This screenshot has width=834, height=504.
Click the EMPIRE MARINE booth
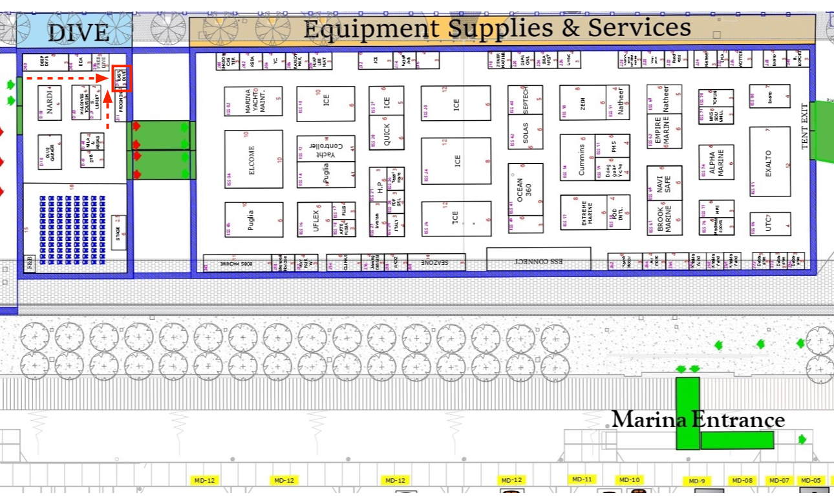coord(664,132)
